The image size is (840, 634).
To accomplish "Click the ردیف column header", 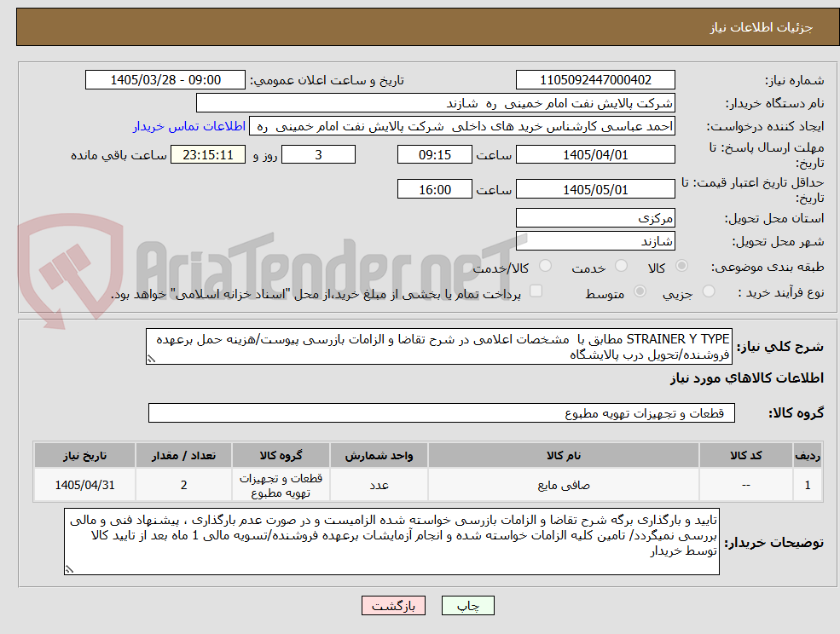I will [808, 455].
